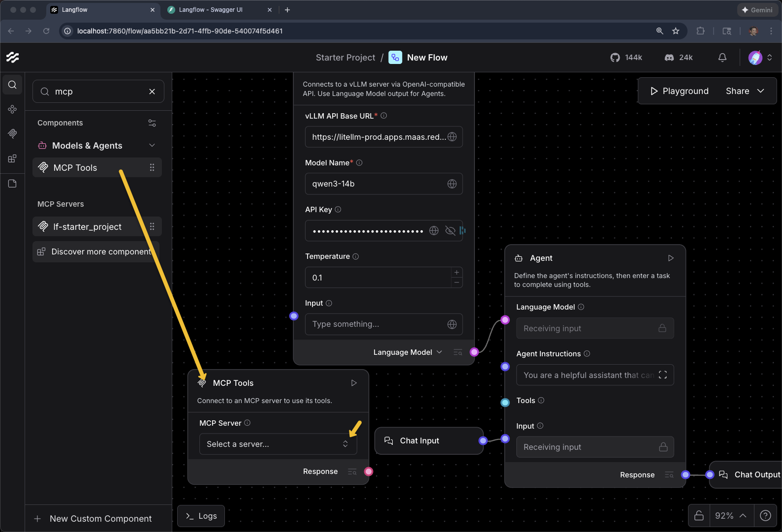Open the help question mark icon
This screenshot has height=532, width=782.
(765, 515)
